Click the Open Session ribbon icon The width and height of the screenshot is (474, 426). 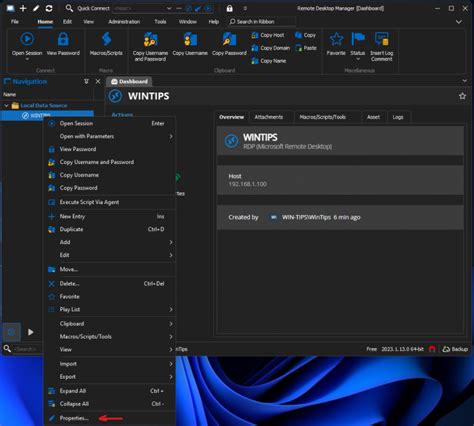[x=27, y=39]
